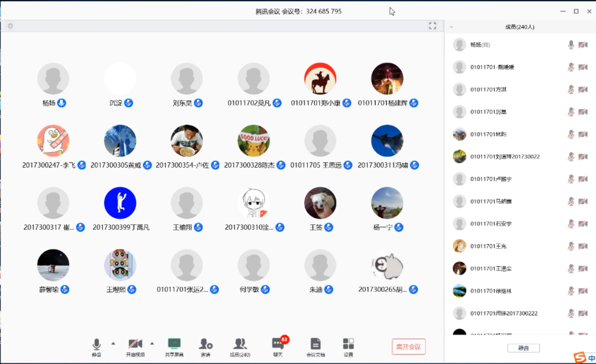
Task: Click the Sogou input method tray icon
Action: click(x=579, y=358)
